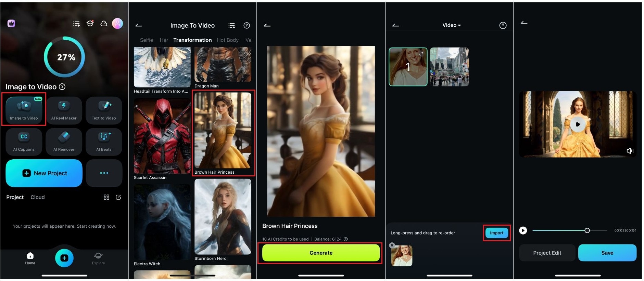Open Explore in bottom navigation
The width and height of the screenshot is (644, 281).
coord(98,258)
